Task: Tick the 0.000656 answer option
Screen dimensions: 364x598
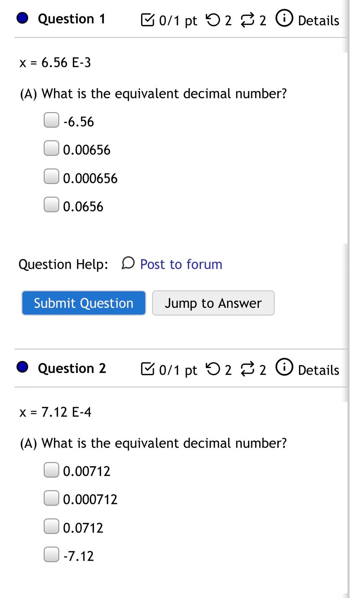Action: 52,177
